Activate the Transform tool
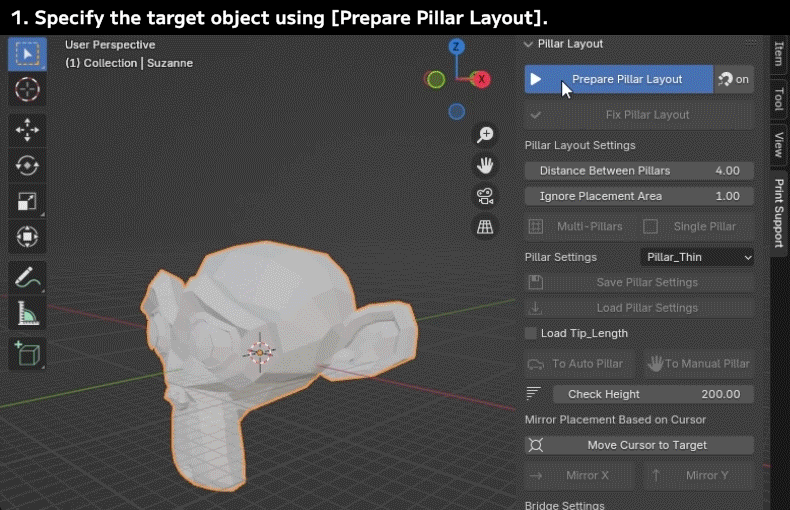 pyautogui.click(x=27, y=236)
